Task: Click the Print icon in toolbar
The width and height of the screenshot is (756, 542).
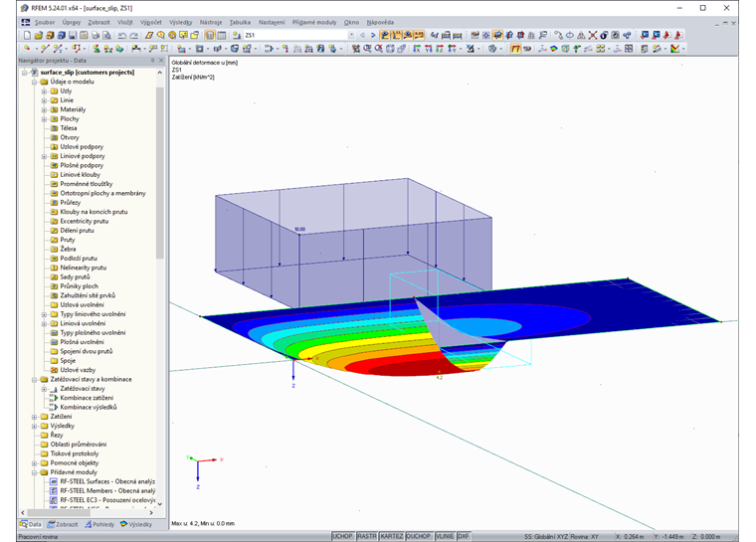Action: [94, 35]
